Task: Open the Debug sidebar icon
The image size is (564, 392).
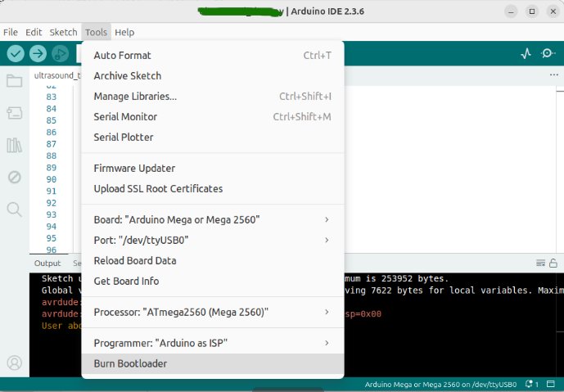Action: [14, 177]
